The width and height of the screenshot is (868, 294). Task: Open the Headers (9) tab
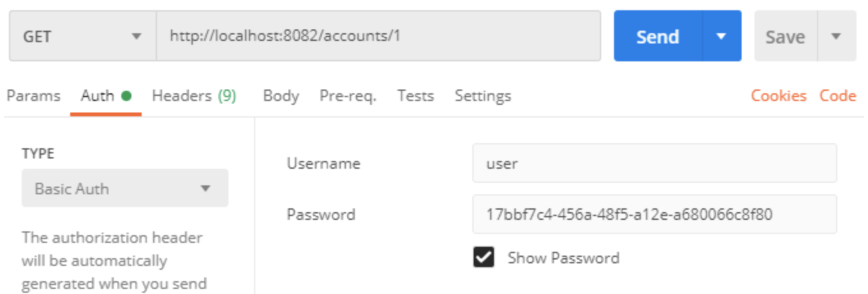pyautogui.click(x=194, y=96)
